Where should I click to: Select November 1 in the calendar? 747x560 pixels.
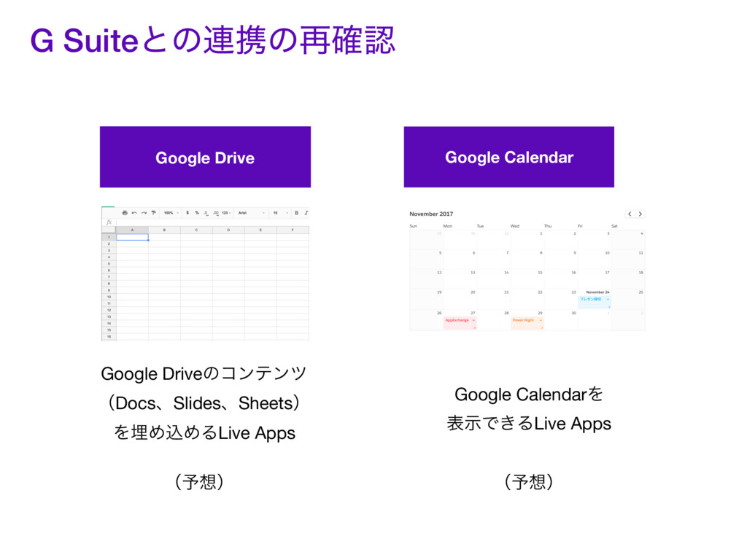527,239
